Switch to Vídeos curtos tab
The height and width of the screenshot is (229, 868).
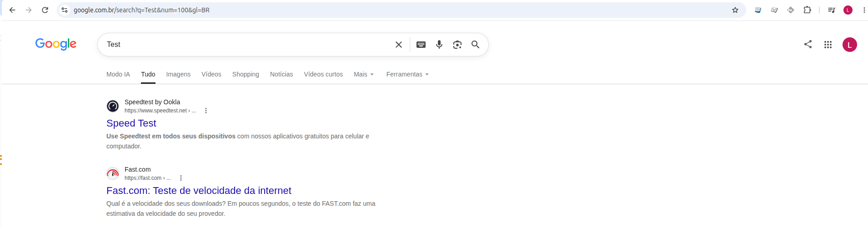[323, 74]
